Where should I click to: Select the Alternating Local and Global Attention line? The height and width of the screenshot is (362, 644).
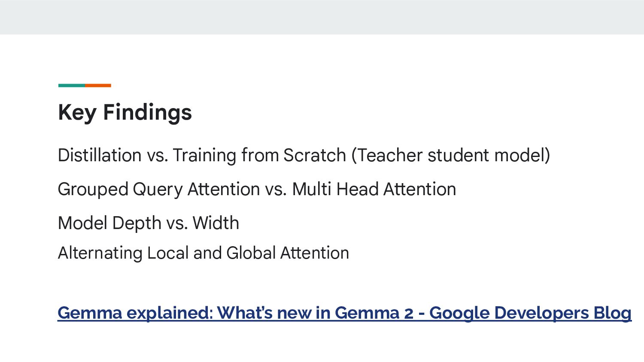click(x=204, y=253)
